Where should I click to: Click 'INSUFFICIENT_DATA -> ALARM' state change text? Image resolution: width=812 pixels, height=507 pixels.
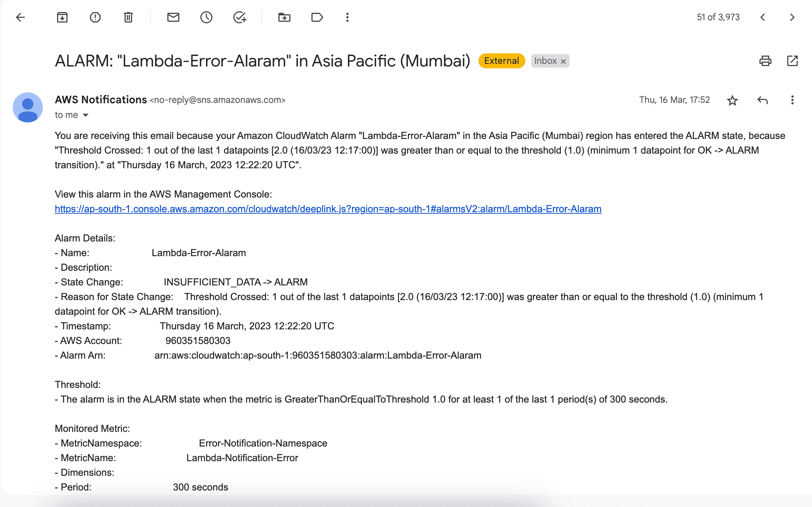click(x=236, y=282)
